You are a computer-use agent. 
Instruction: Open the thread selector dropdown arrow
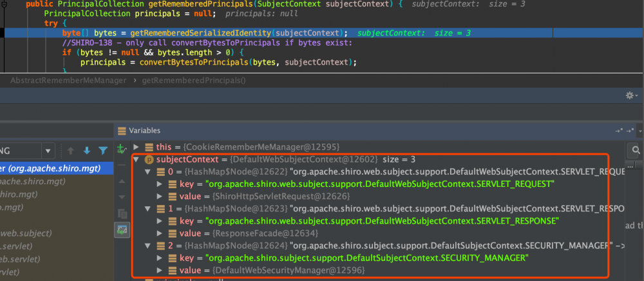[48, 151]
